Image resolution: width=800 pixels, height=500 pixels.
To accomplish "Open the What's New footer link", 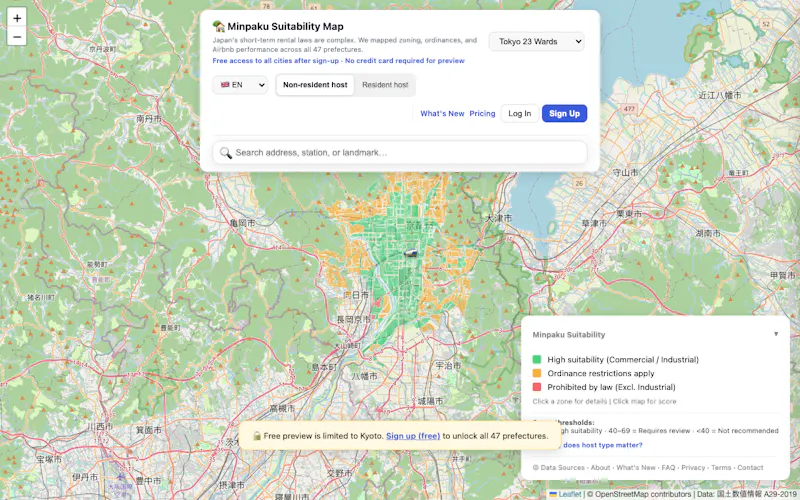I will 636,467.
